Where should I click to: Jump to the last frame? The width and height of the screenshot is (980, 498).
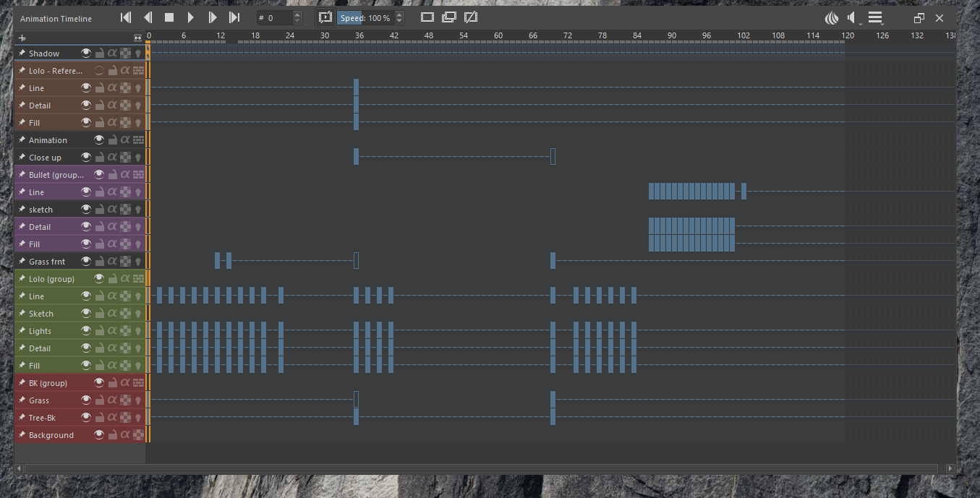pos(234,17)
